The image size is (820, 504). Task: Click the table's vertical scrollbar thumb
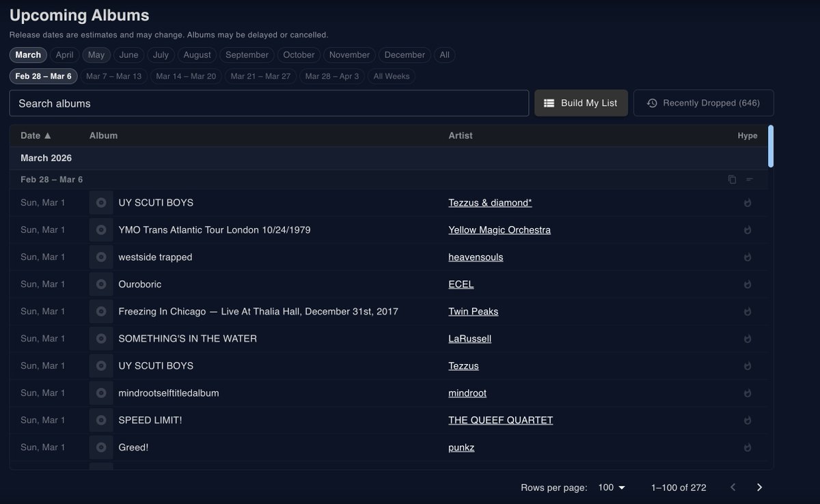(x=771, y=146)
